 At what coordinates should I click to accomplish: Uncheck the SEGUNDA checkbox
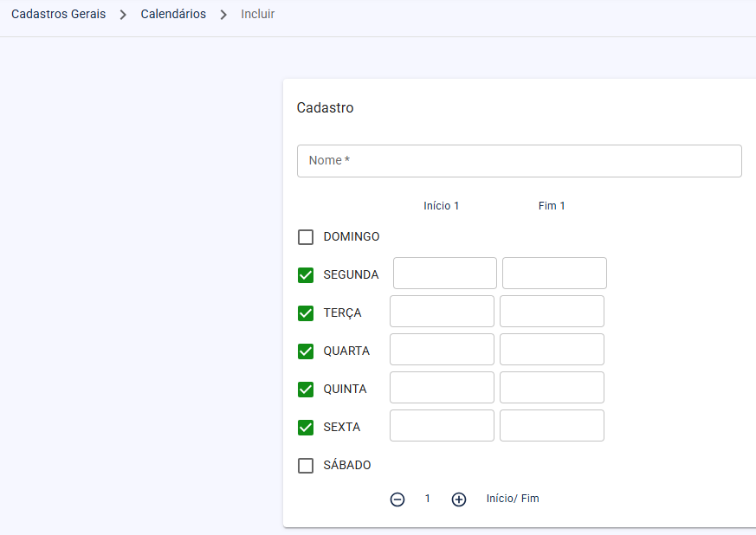(306, 275)
